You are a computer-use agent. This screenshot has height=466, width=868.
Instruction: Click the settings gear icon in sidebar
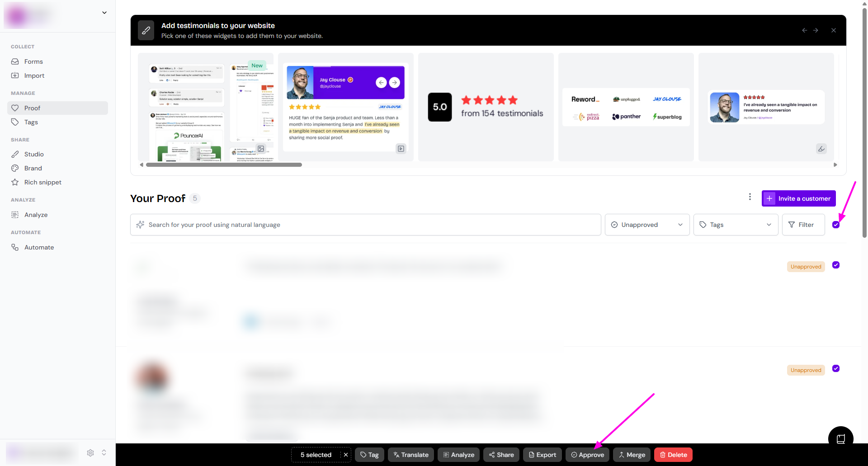click(x=90, y=452)
